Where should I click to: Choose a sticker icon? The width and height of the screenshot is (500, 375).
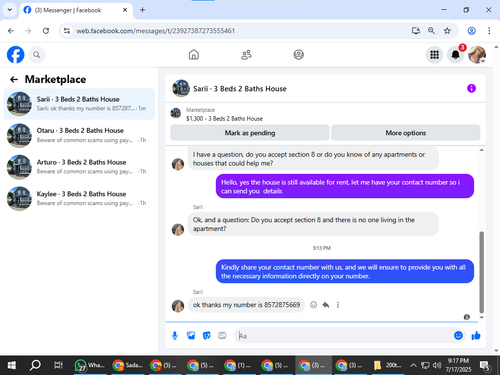click(207, 336)
